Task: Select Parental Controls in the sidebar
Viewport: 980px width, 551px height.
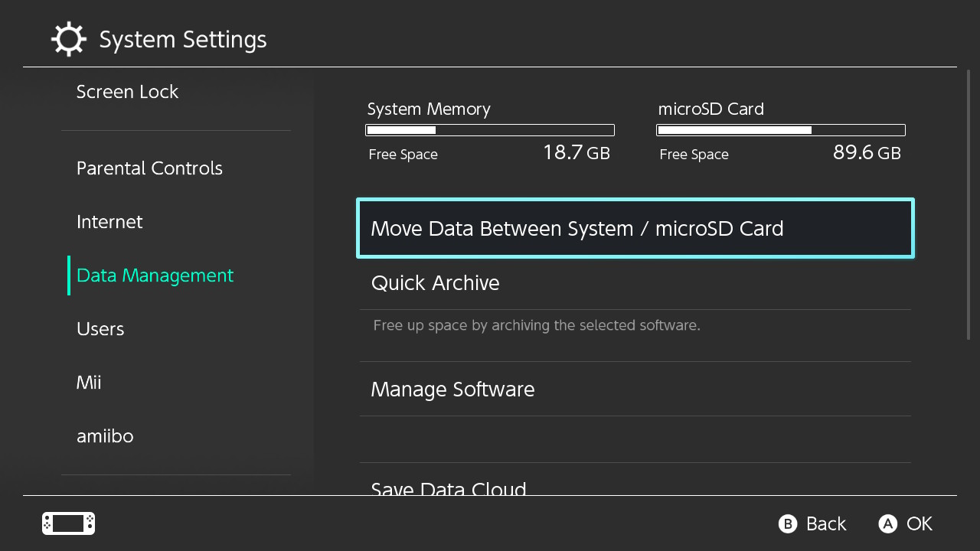Action: (149, 168)
